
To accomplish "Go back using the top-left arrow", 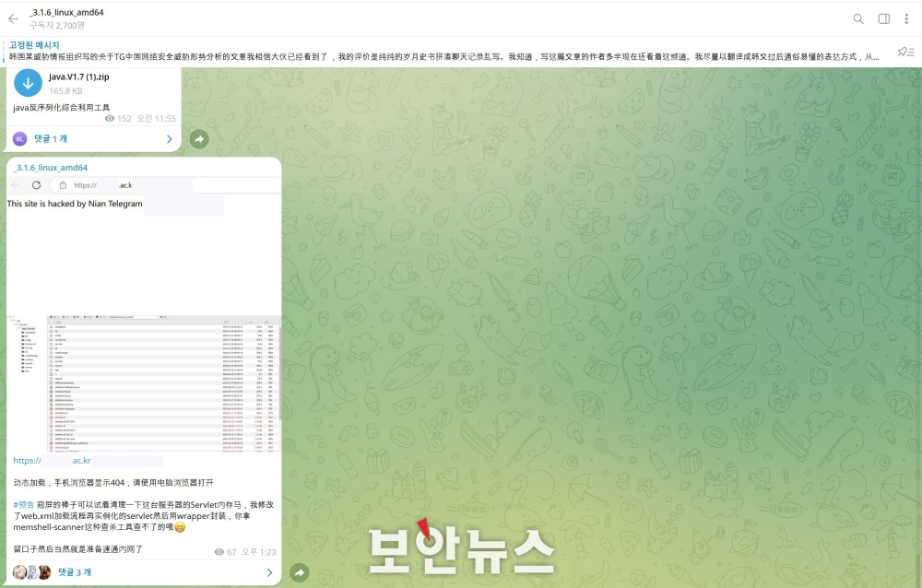I will click(x=14, y=18).
